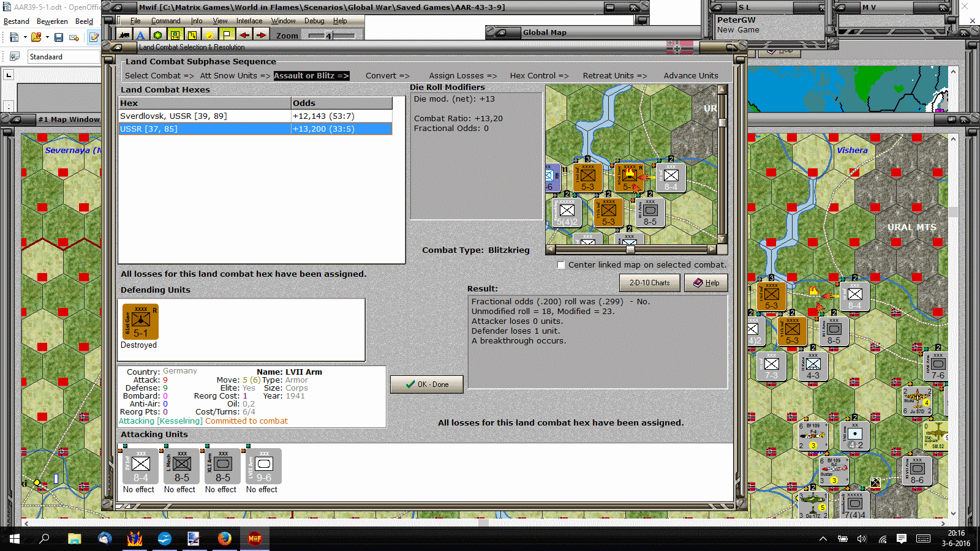980x551 pixels.
Task: Click the Assault or Blitz sequence step
Action: click(x=311, y=76)
